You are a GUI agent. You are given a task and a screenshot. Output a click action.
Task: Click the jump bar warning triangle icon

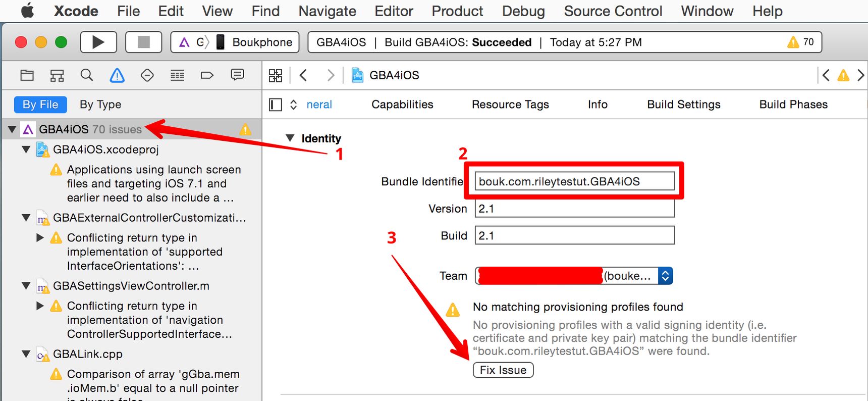[x=843, y=75]
